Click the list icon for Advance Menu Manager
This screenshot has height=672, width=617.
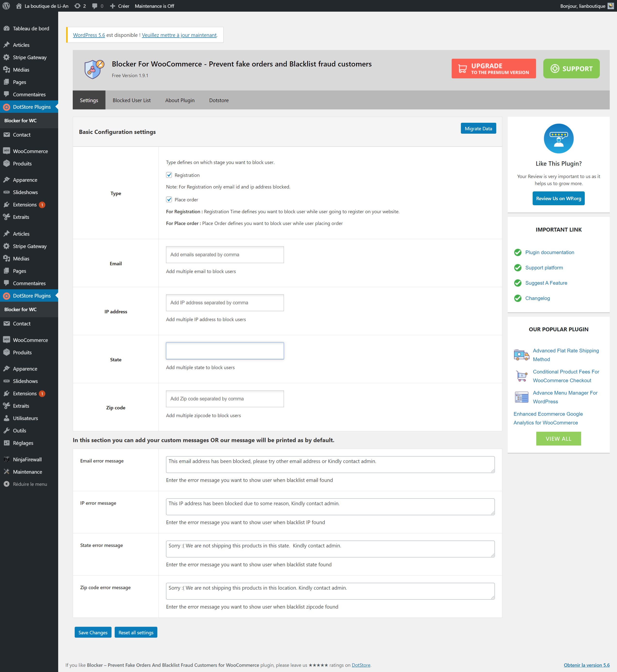coord(521,397)
